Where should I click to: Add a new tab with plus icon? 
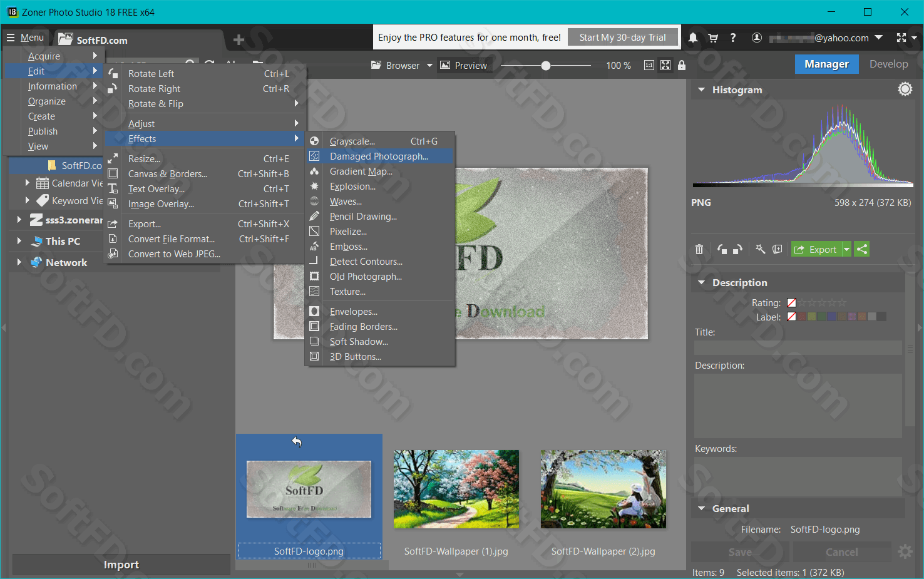pos(239,40)
